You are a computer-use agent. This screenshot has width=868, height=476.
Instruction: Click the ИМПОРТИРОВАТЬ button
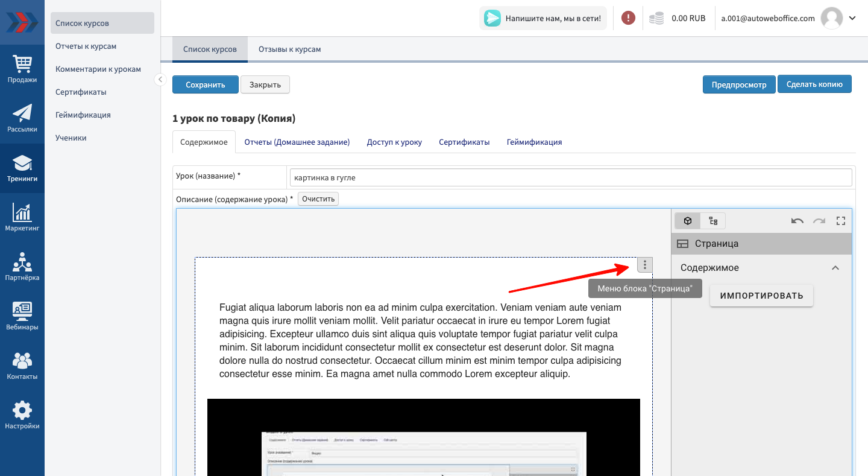tap(761, 296)
